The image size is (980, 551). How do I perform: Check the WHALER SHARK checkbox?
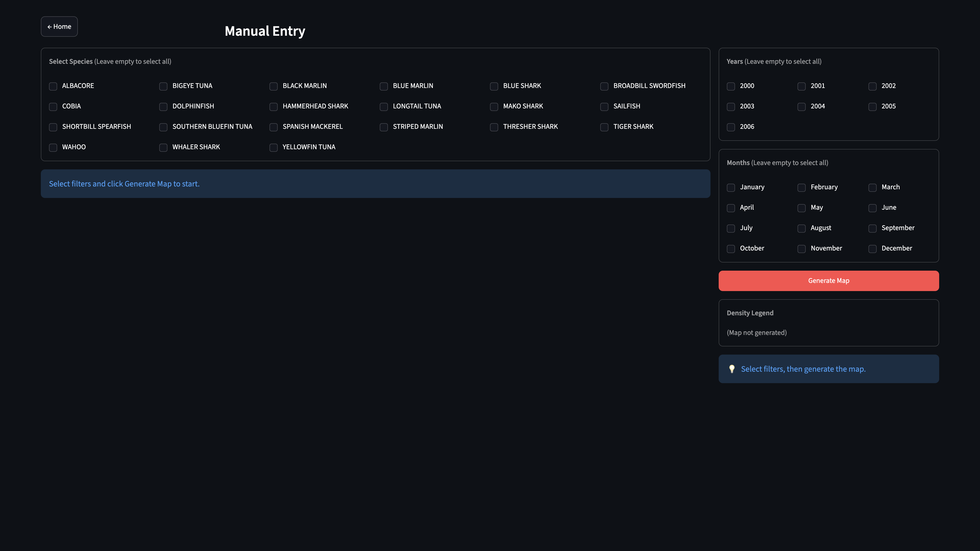[163, 147]
